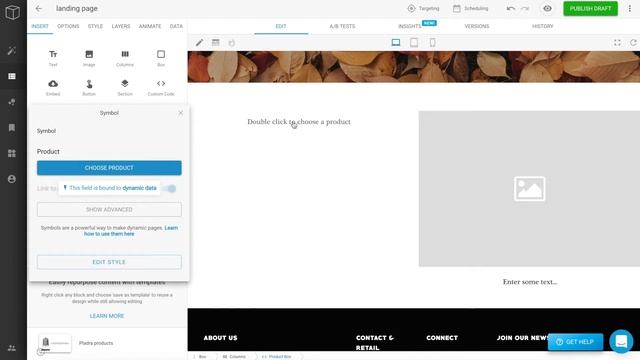Screen dimensions: 640x360
Task: Open the Learn how to use them here link
Action: (x=131, y=231)
